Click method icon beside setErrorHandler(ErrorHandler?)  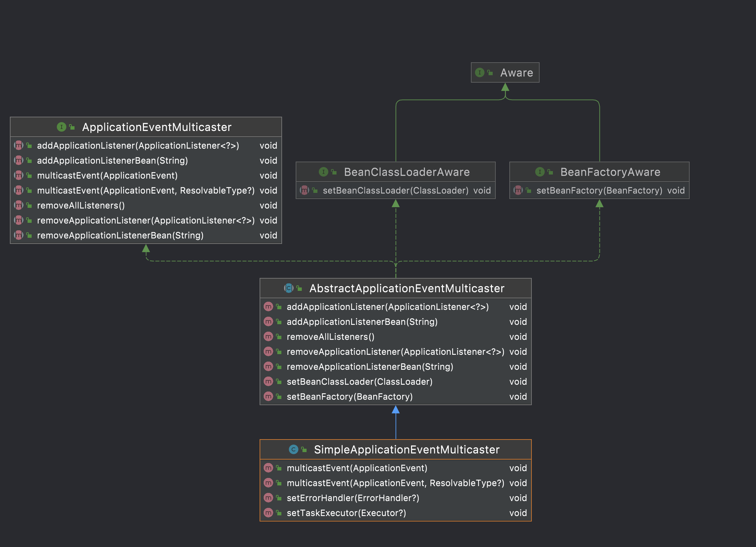click(x=268, y=498)
